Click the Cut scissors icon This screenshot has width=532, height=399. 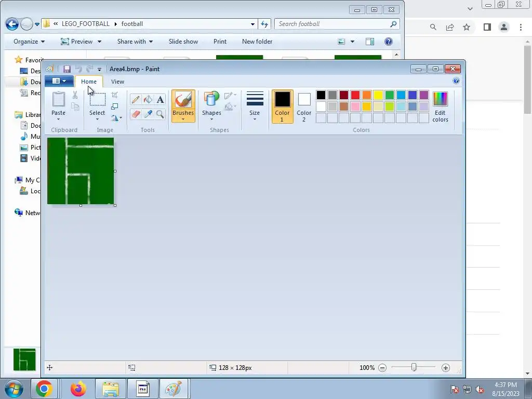click(75, 95)
